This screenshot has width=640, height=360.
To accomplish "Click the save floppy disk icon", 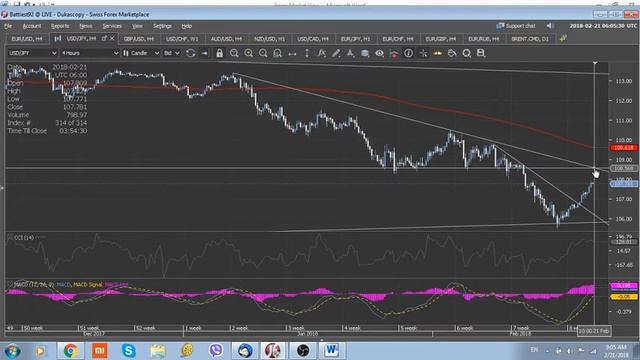I will [x=481, y=53].
